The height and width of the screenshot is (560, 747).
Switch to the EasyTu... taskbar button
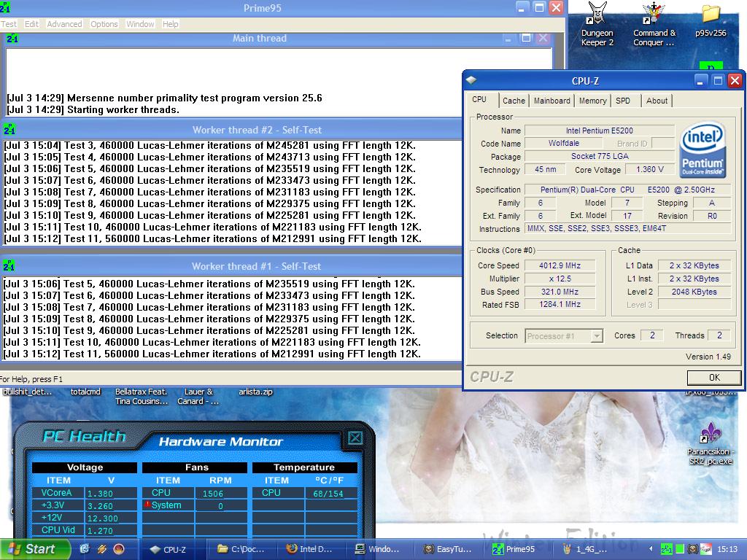(448, 549)
